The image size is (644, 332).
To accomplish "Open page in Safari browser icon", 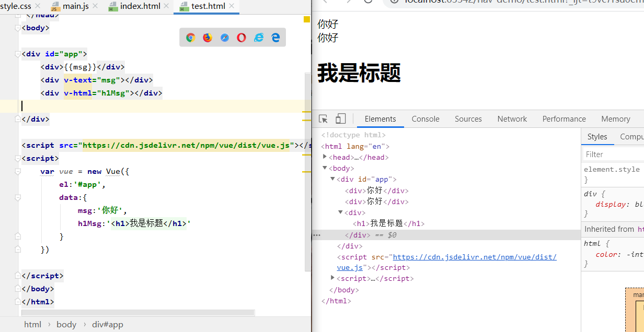I will [x=225, y=38].
